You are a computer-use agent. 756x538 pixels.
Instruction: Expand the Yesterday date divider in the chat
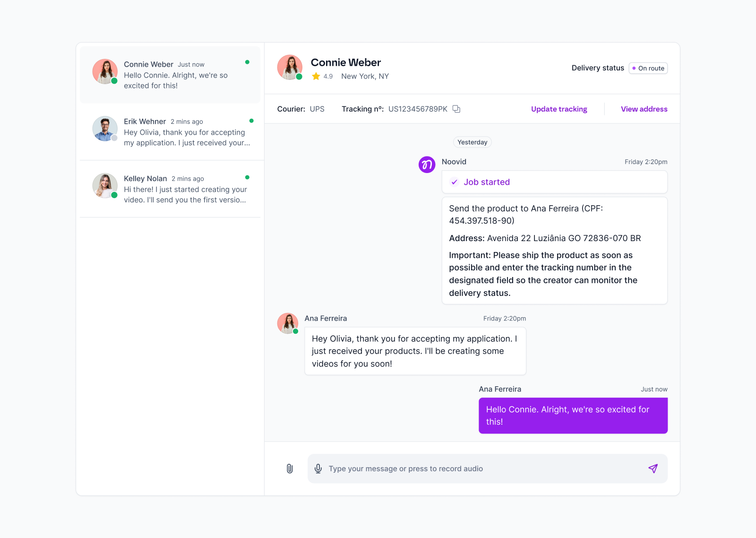[x=472, y=142]
